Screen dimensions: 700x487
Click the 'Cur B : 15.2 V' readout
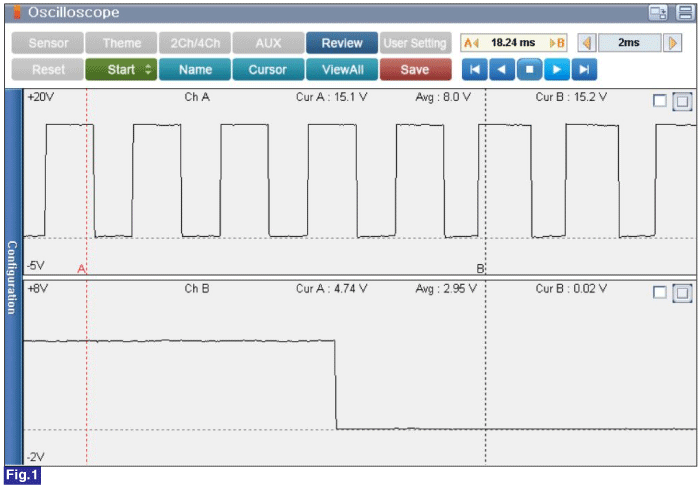[571, 97]
